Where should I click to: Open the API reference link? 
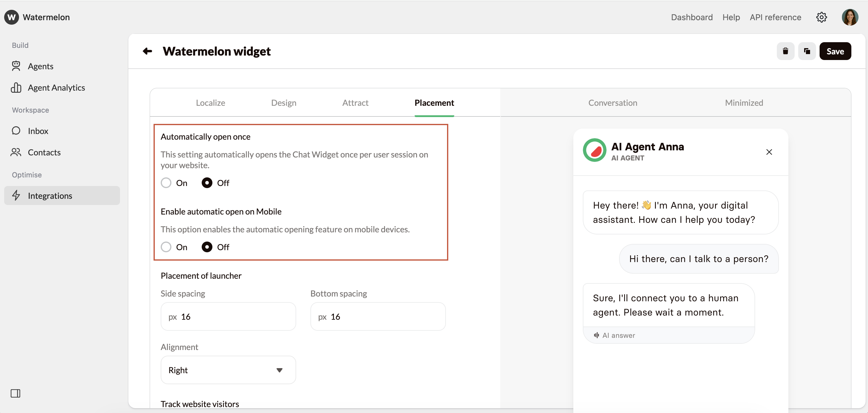click(775, 17)
